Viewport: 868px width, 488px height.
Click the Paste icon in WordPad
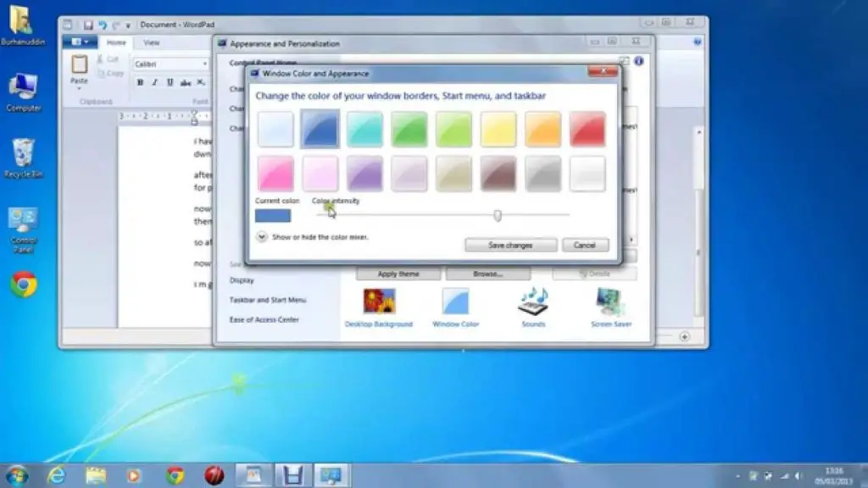(x=79, y=64)
